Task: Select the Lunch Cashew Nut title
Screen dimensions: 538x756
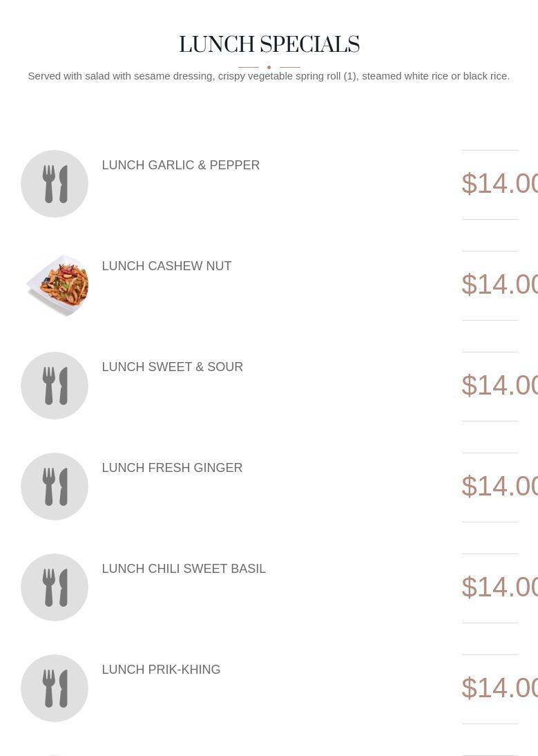Action: click(166, 266)
